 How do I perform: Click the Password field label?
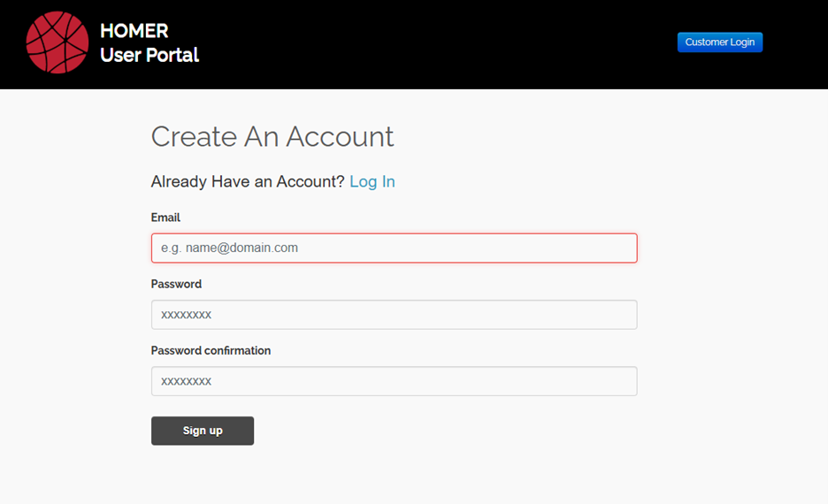point(176,284)
